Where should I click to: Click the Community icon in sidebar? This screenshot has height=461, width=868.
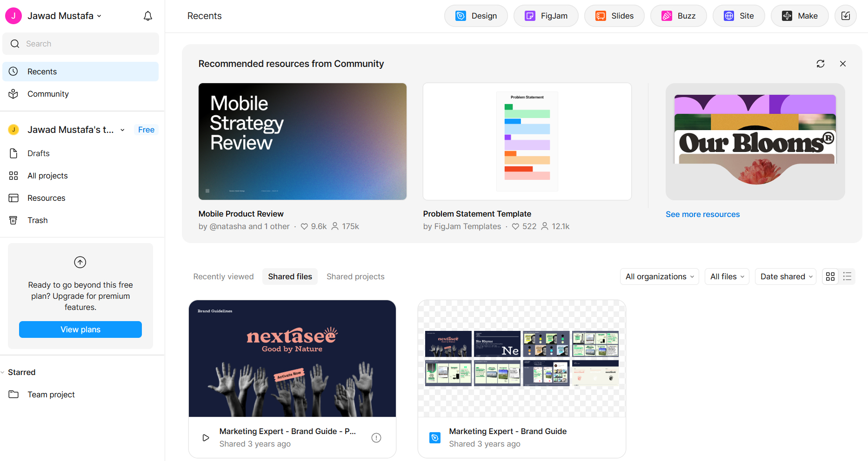pos(13,94)
